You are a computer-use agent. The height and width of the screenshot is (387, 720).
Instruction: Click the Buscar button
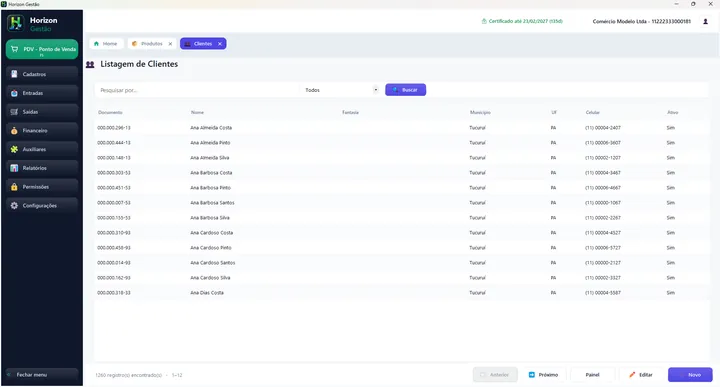[405, 90]
